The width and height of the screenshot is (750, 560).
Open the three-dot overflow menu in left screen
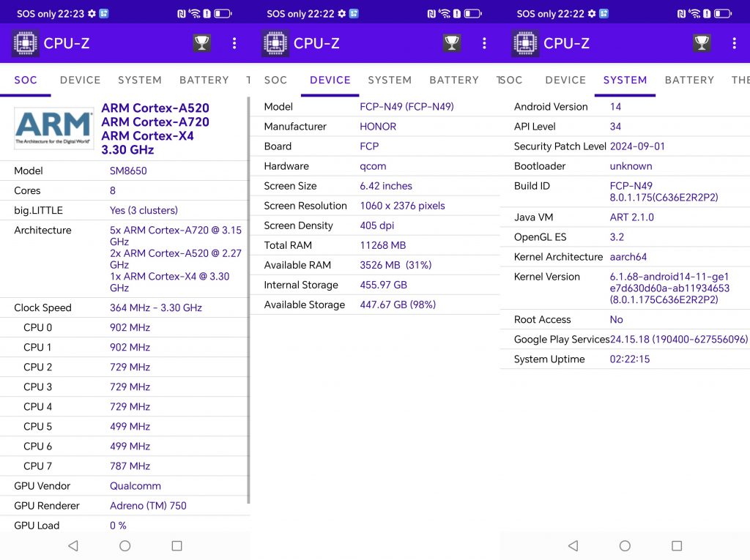234,43
